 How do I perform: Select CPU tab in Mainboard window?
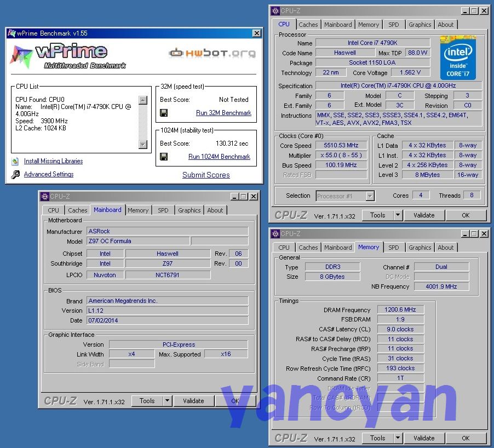tap(53, 210)
